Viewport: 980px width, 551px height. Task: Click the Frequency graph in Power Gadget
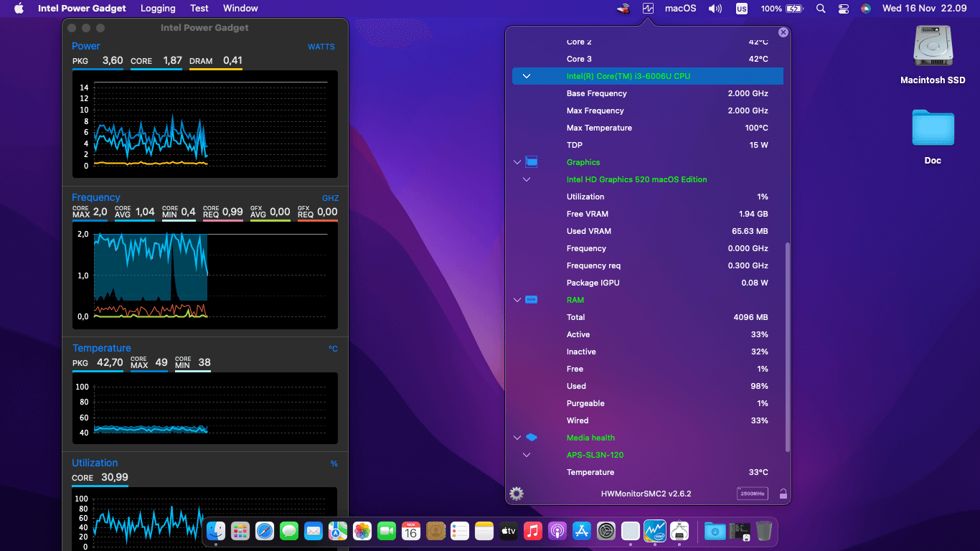coord(205,276)
